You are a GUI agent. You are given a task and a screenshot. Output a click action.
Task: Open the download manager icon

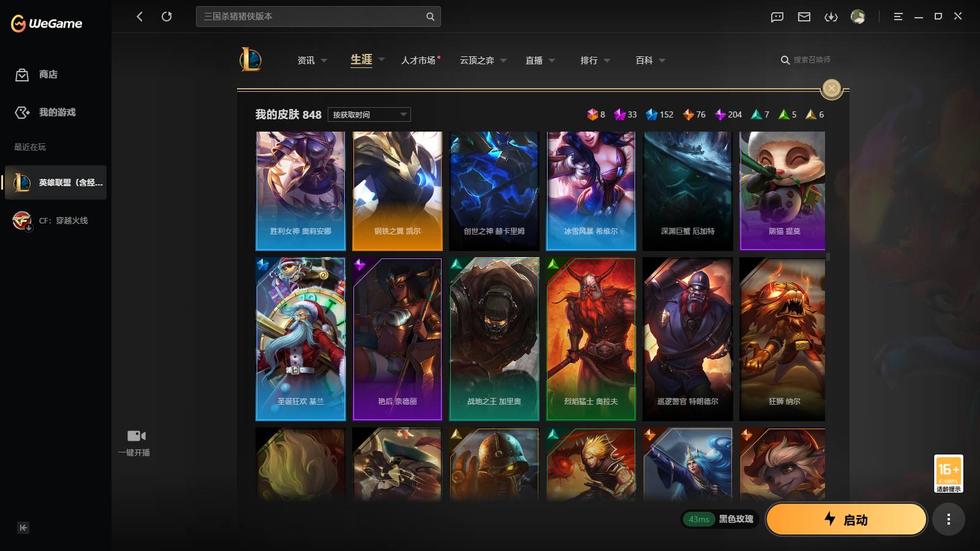[x=831, y=17]
